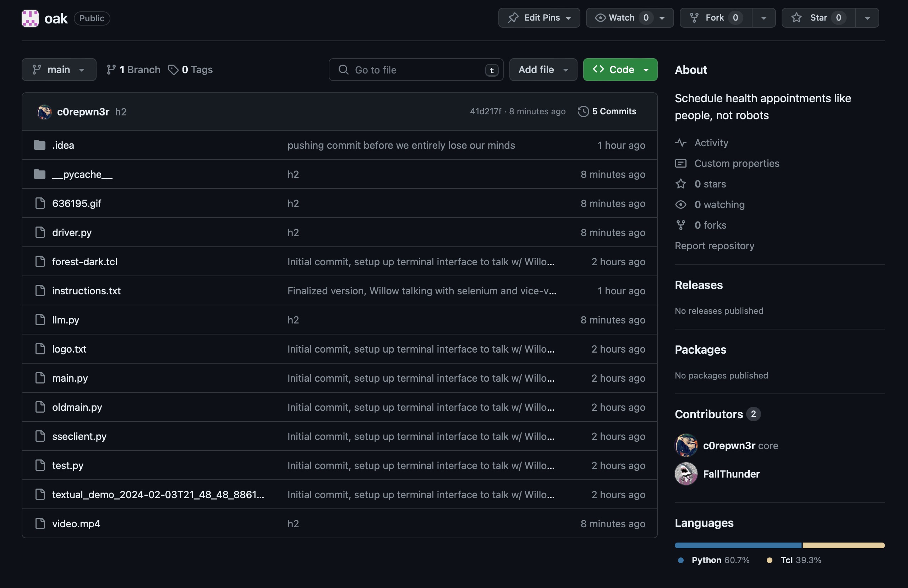Focus the Go to file search field
The image size is (908, 588).
point(416,70)
